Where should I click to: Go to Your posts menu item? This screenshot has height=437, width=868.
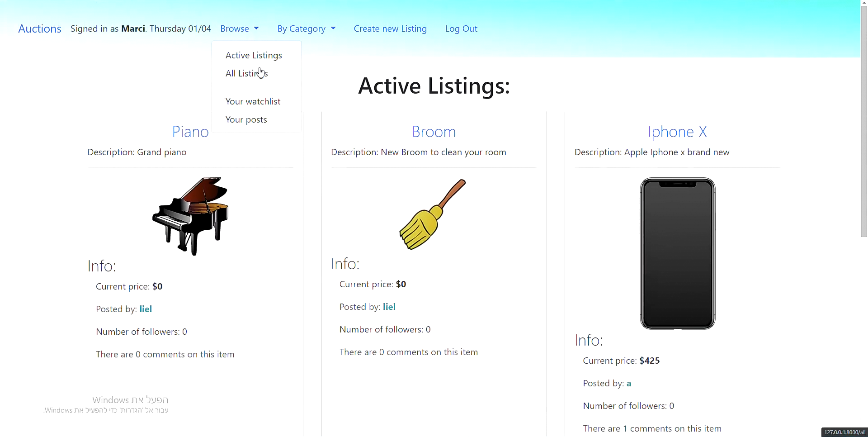pyautogui.click(x=246, y=120)
